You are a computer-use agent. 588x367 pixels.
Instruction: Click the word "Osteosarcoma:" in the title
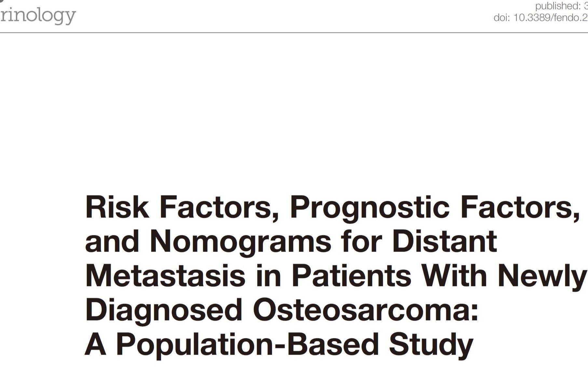(365, 310)
